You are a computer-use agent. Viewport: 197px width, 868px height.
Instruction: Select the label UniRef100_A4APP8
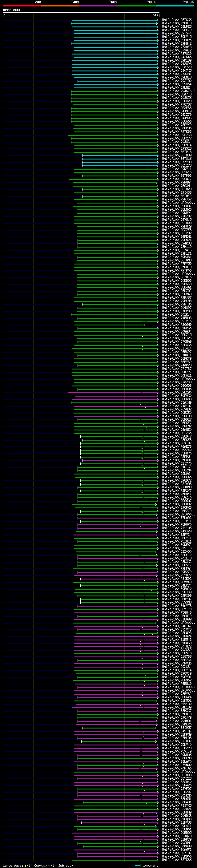177,365
